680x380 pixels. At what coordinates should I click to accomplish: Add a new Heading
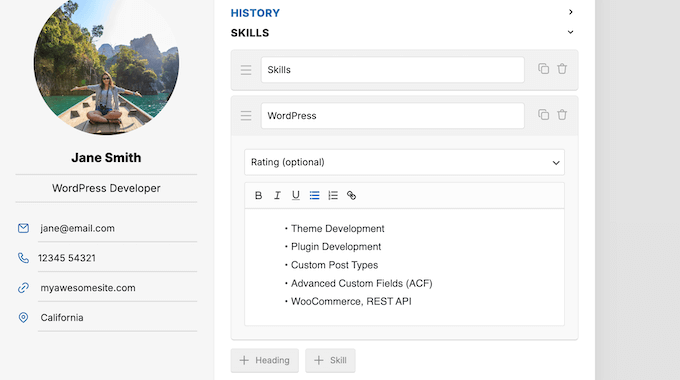point(265,360)
